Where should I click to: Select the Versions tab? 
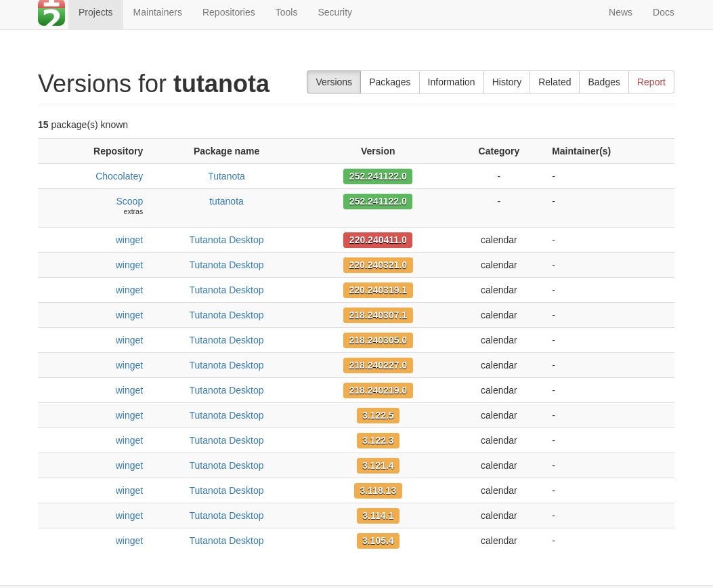point(334,82)
